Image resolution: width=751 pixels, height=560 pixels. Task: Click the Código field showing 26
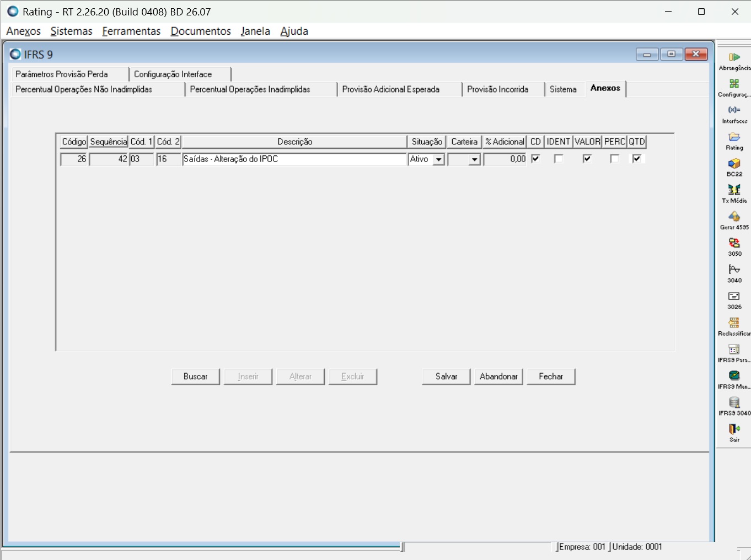74,159
